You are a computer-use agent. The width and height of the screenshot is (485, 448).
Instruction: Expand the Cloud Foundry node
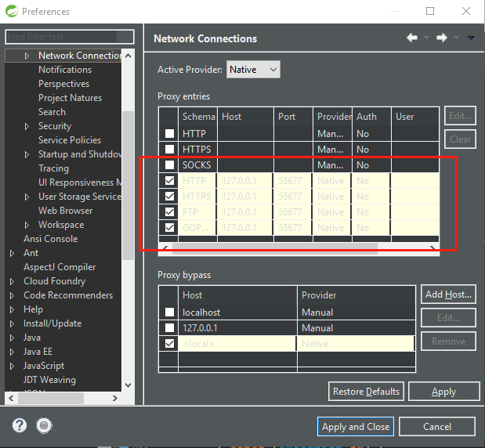12,281
